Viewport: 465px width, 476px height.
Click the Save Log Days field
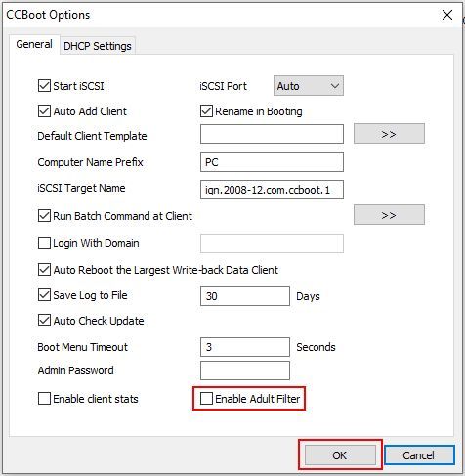point(245,296)
